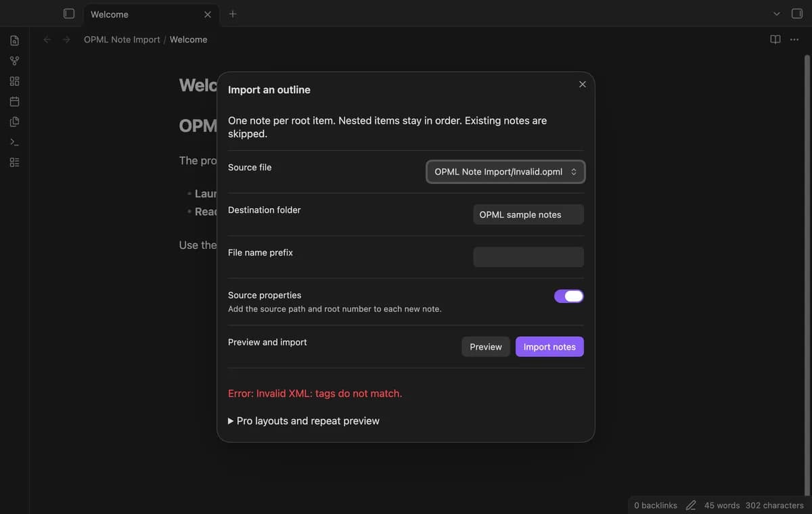This screenshot has width=812, height=514.
Task: Open command palette icon
Action: pos(14,142)
